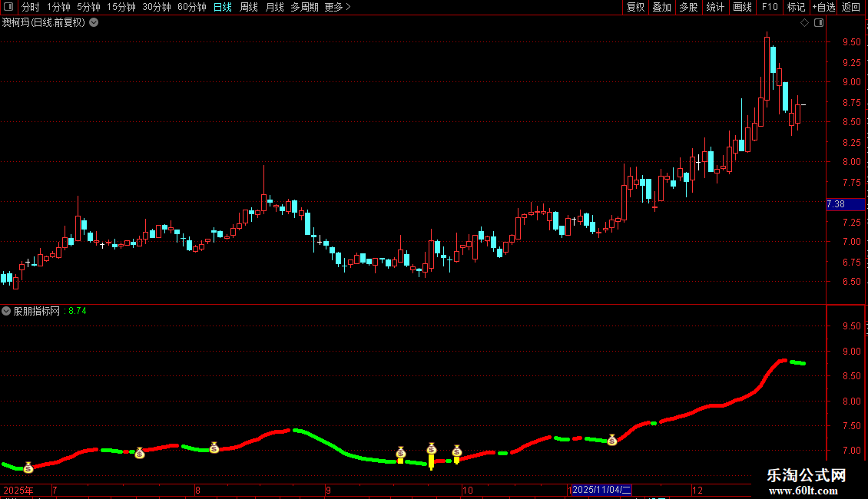Select the 15分钟 period

pyautogui.click(x=121, y=7)
